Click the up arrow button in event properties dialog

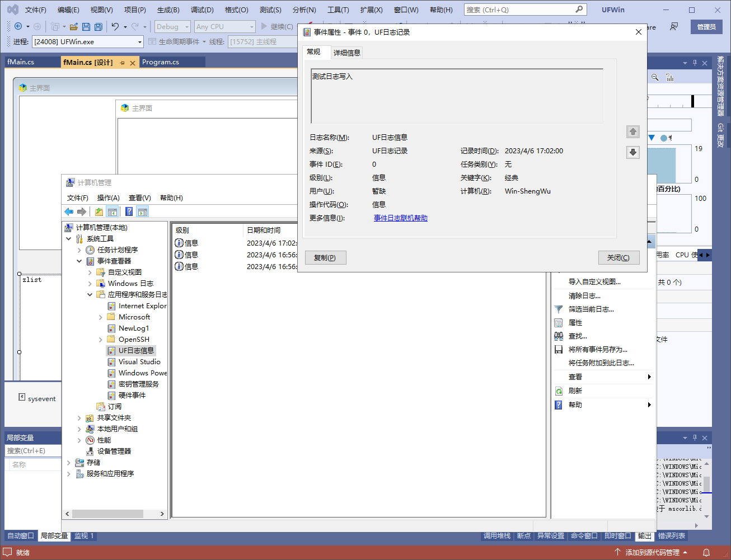(633, 131)
